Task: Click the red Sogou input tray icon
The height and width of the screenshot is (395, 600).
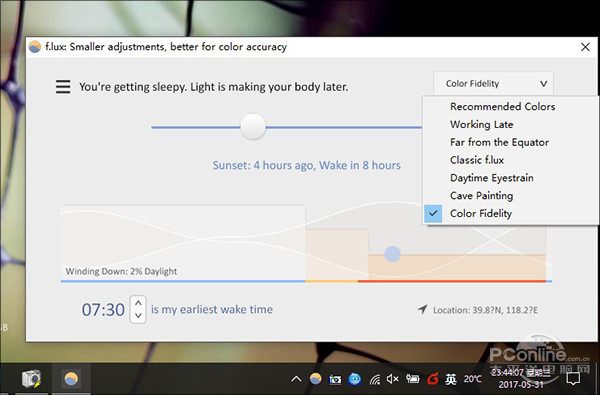Action: click(432, 379)
